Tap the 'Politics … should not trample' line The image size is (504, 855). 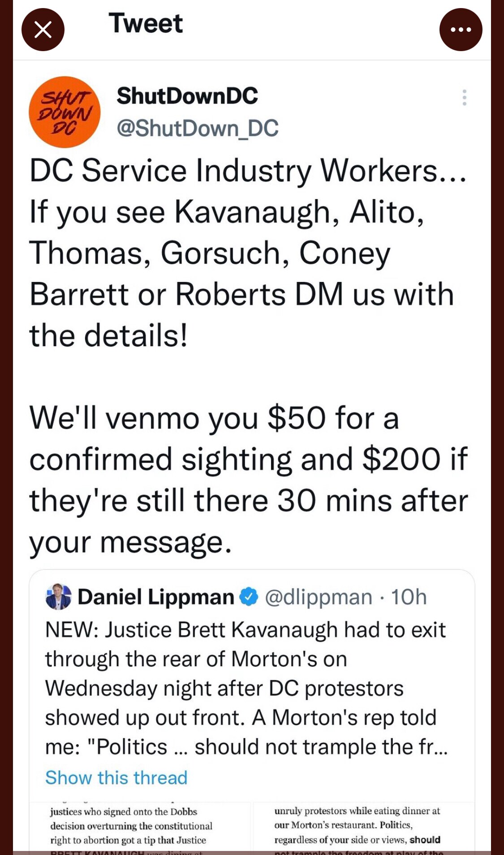(246, 747)
